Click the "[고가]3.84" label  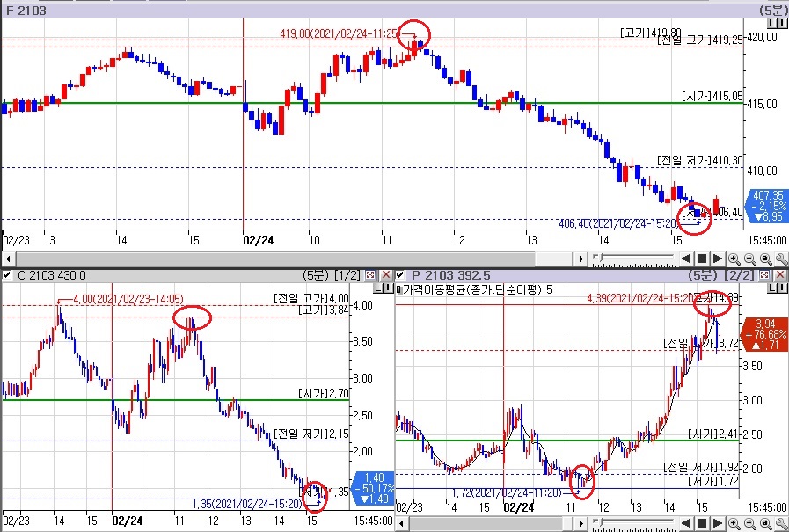pos(324,310)
